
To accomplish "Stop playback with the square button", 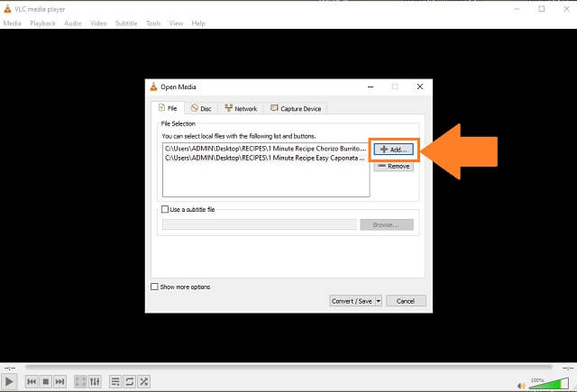I will click(46, 382).
